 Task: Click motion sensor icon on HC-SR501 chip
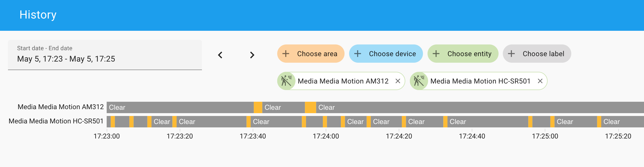[x=419, y=81]
